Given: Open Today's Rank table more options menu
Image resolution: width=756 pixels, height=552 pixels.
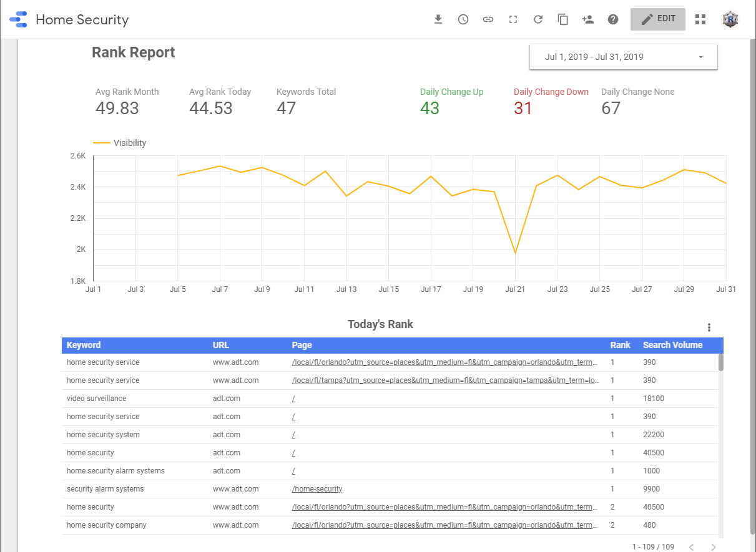Looking at the screenshot, I should click(709, 327).
